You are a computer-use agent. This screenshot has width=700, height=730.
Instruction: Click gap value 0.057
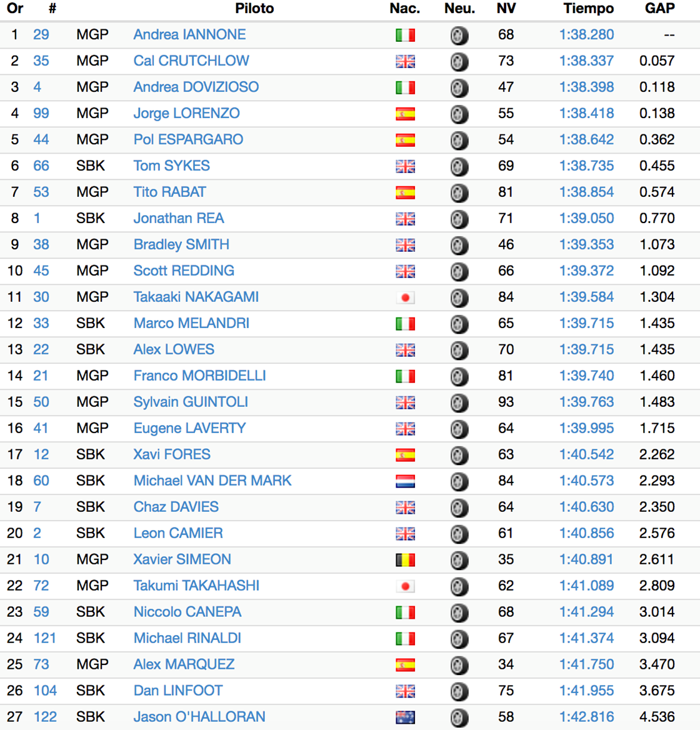pos(657,61)
